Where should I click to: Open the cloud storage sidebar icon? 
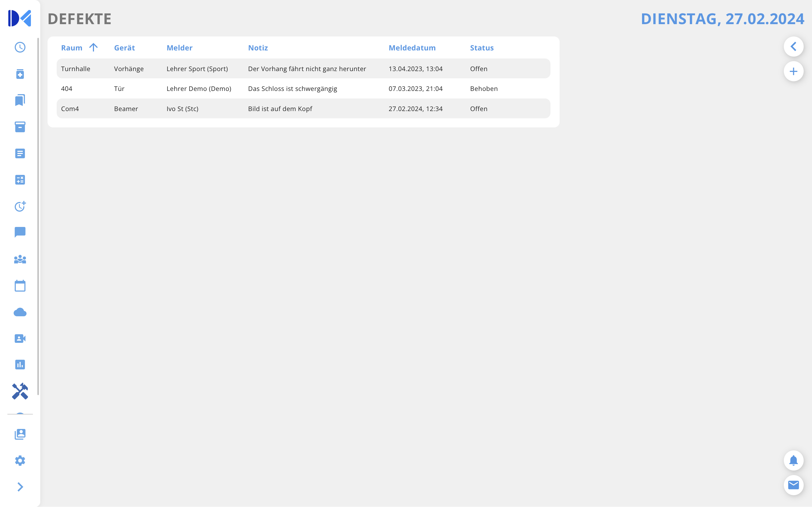tap(20, 312)
